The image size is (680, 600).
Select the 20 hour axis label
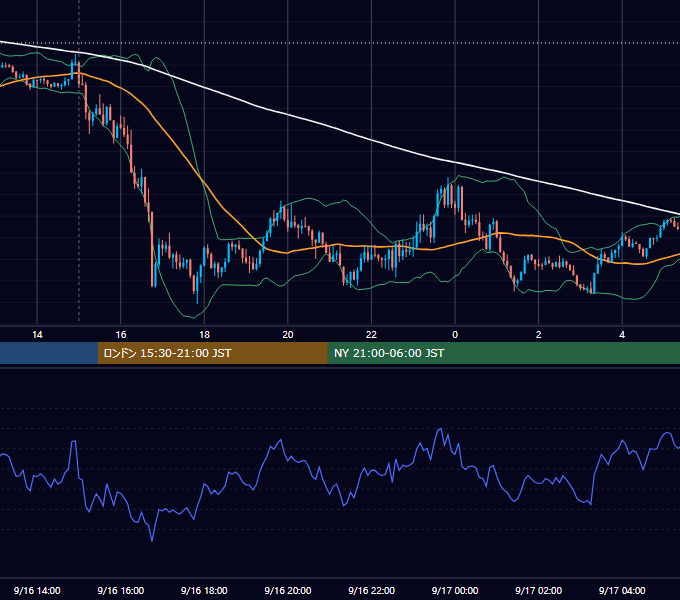[x=288, y=335]
